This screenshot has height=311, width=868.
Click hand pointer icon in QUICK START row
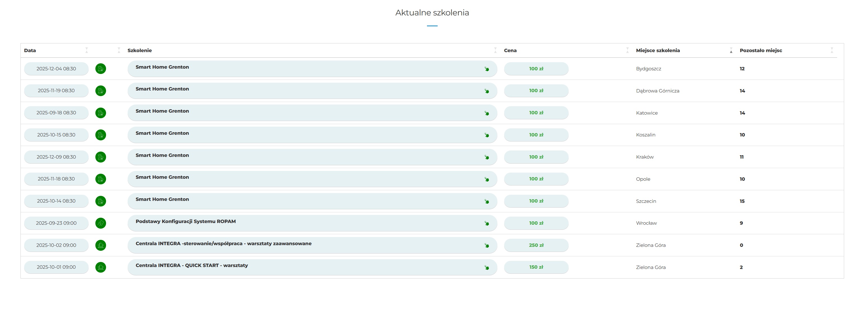pos(486,268)
